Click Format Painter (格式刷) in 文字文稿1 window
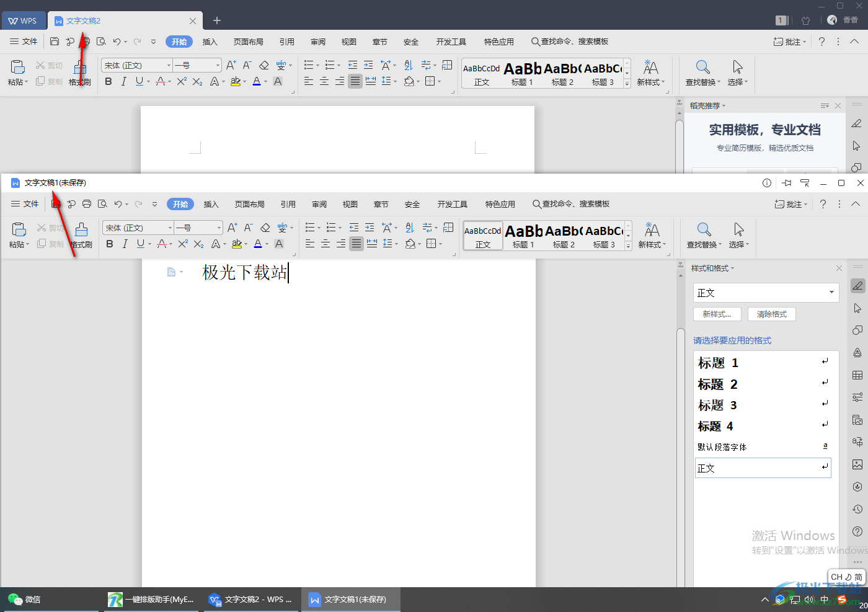The image size is (868, 612). (81, 236)
